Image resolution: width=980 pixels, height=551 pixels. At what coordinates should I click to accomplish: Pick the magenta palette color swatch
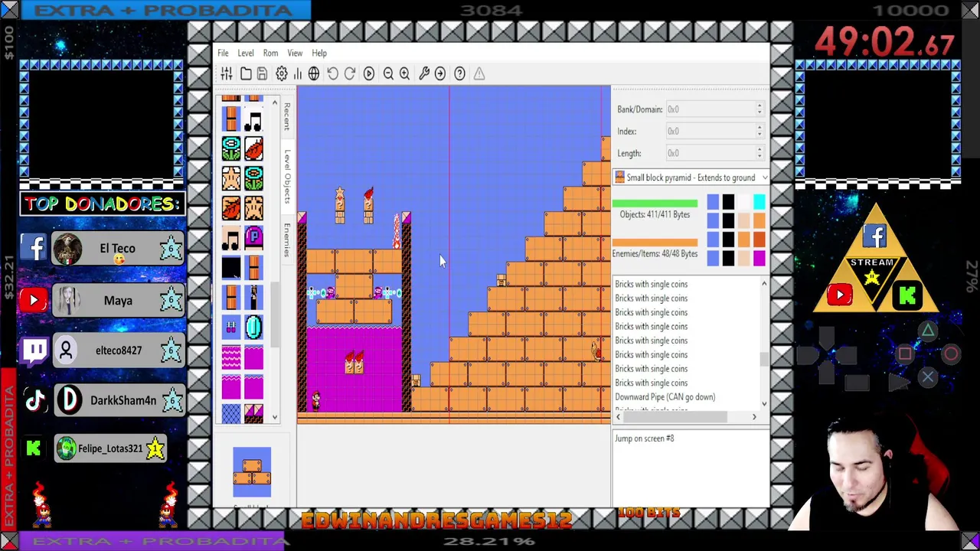click(x=759, y=259)
